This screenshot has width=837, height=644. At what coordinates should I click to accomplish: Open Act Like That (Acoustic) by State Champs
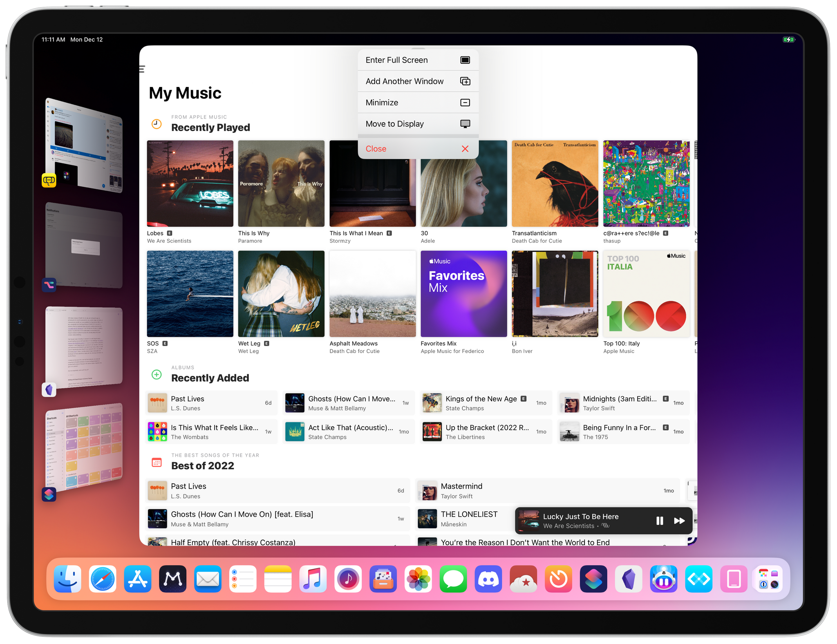click(349, 432)
